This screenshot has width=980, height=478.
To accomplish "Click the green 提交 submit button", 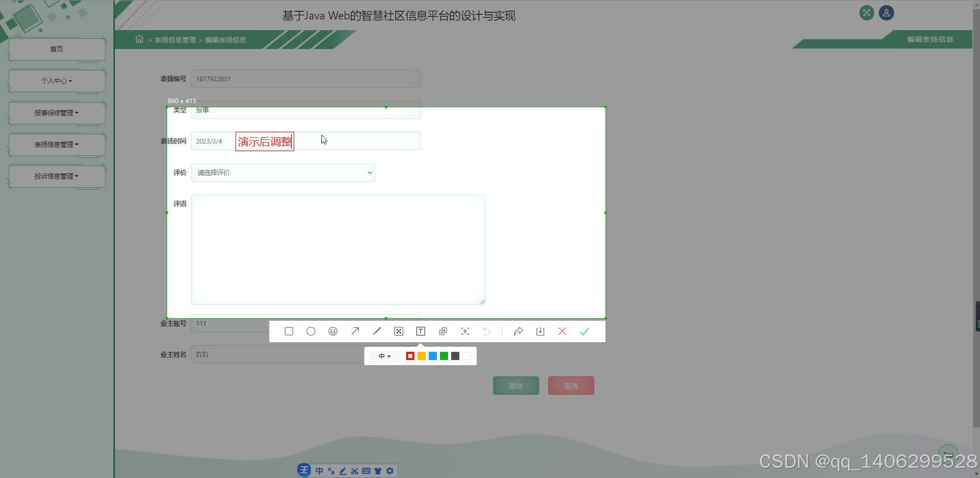I will tap(516, 386).
